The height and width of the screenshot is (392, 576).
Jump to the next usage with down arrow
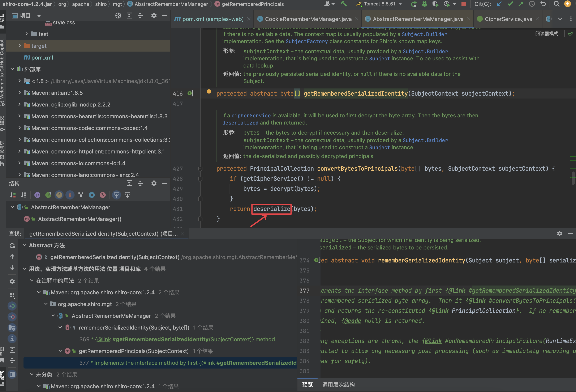point(12,268)
